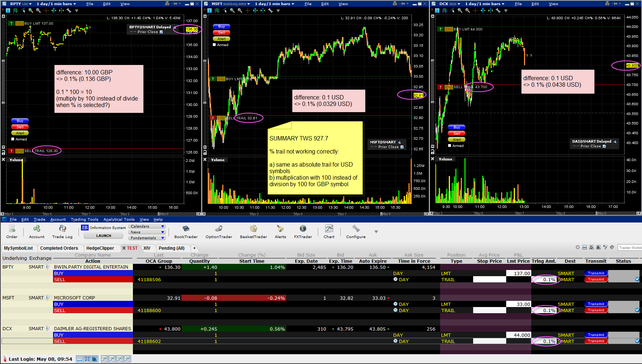Select text tool in DCX chart toolbar
Viewport: 642px width, 364px height.
coord(437,11)
